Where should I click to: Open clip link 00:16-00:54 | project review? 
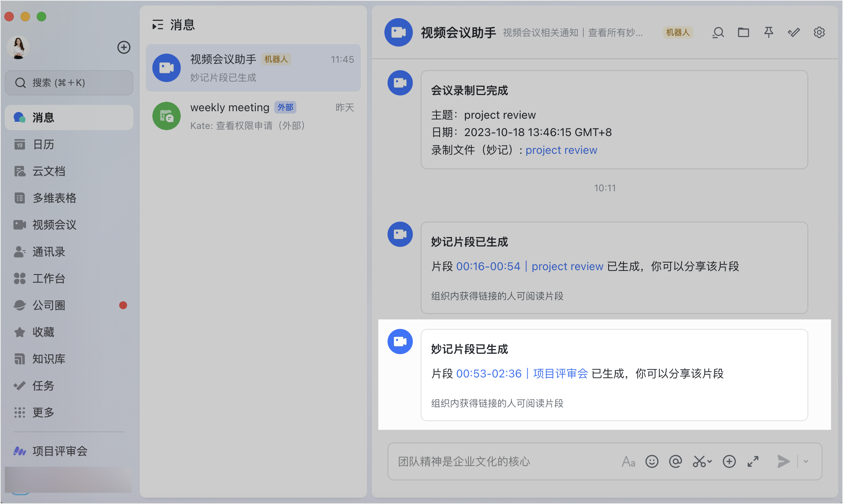click(x=530, y=266)
